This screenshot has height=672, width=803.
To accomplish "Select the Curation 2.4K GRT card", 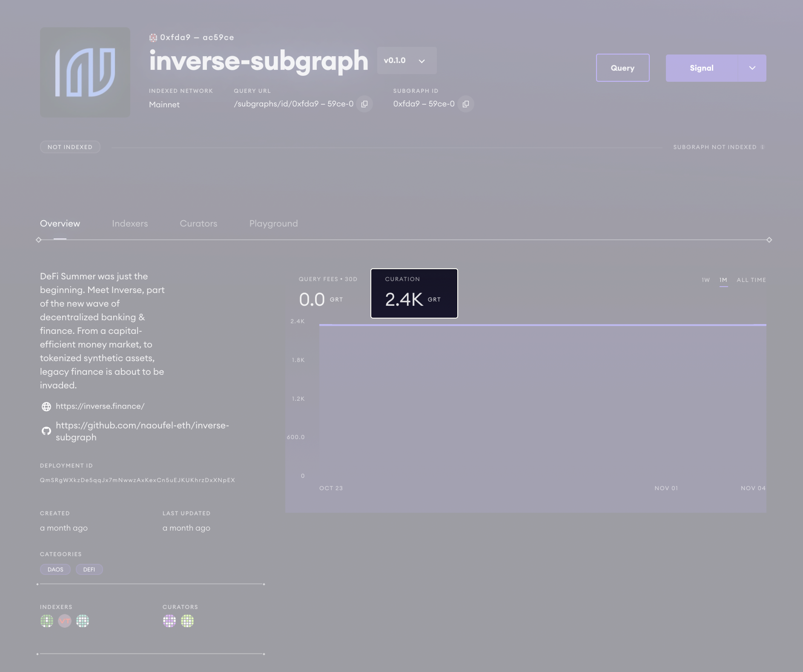I will coord(414,293).
